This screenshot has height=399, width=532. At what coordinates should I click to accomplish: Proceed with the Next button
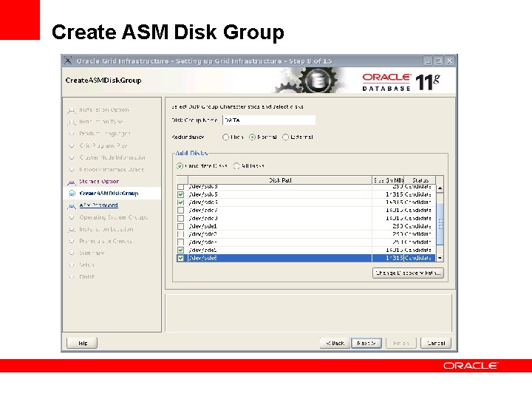[366, 343]
